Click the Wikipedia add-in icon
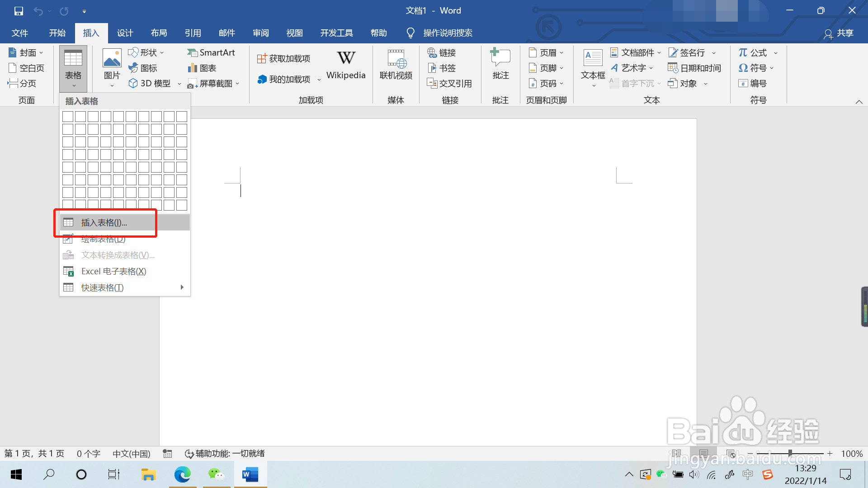Screen dimensions: 868x488 coord(346,59)
